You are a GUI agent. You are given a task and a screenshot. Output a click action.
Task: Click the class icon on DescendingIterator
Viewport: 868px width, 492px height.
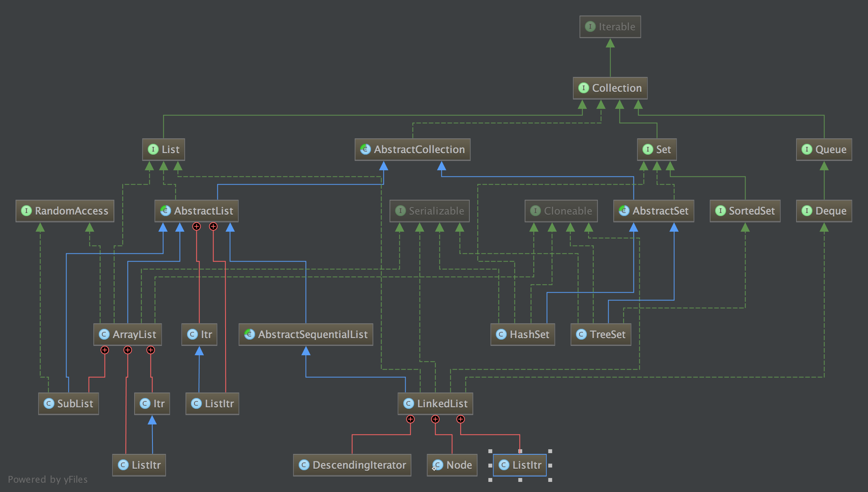pos(304,465)
